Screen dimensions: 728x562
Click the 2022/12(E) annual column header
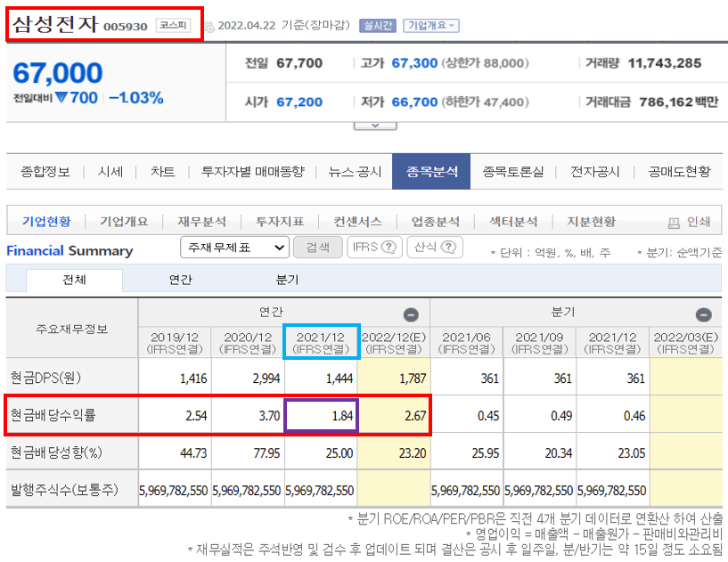point(394,343)
